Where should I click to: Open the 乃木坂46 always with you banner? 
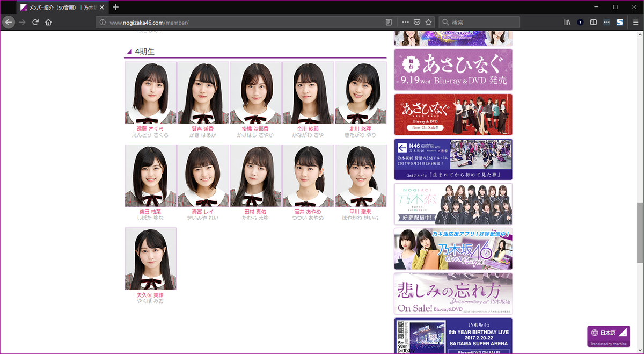453,249
